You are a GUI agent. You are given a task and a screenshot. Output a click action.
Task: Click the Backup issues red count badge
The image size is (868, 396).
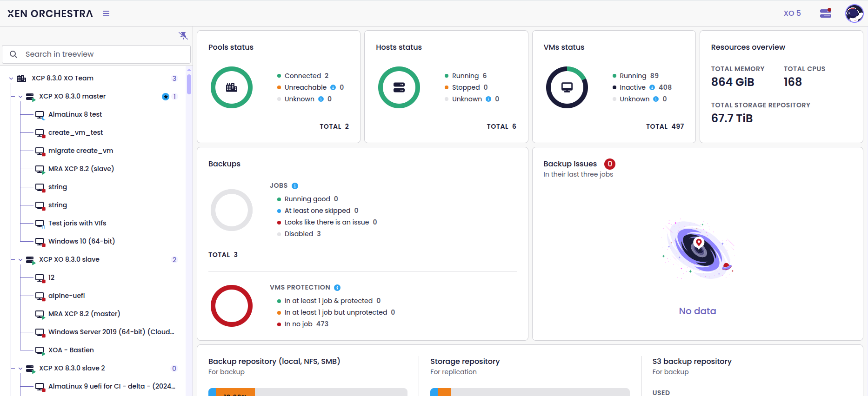tap(609, 164)
